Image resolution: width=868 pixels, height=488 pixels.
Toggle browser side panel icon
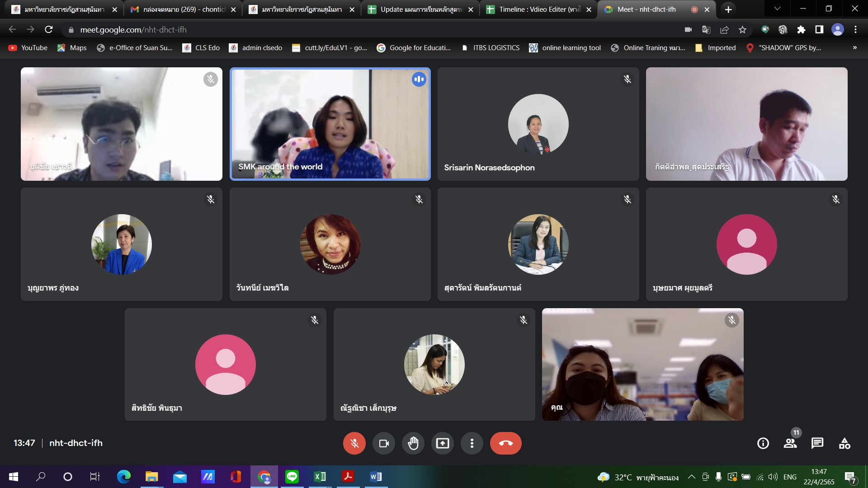coord(819,30)
